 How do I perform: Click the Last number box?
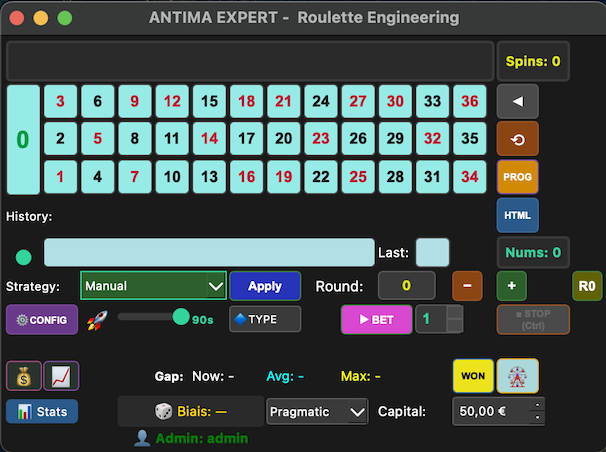click(x=432, y=252)
